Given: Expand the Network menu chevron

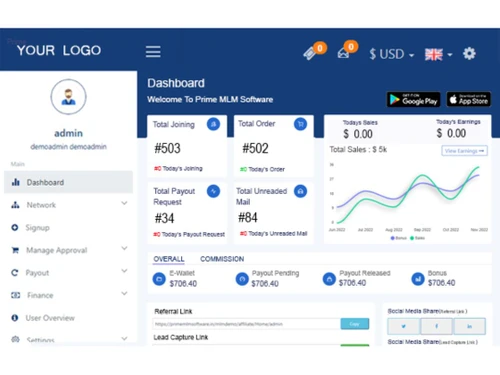Looking at the screenshot, I should click(x=124, y=203).
